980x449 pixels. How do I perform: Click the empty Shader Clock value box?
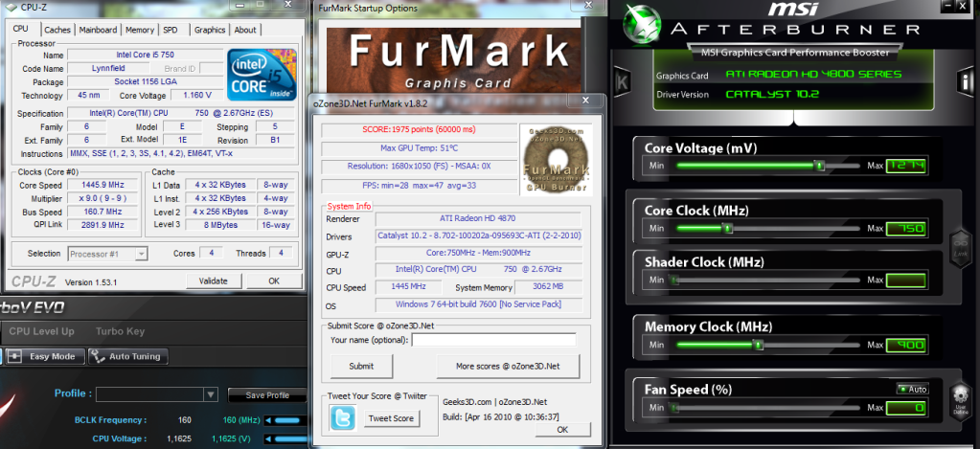click(x=905, y=281)
